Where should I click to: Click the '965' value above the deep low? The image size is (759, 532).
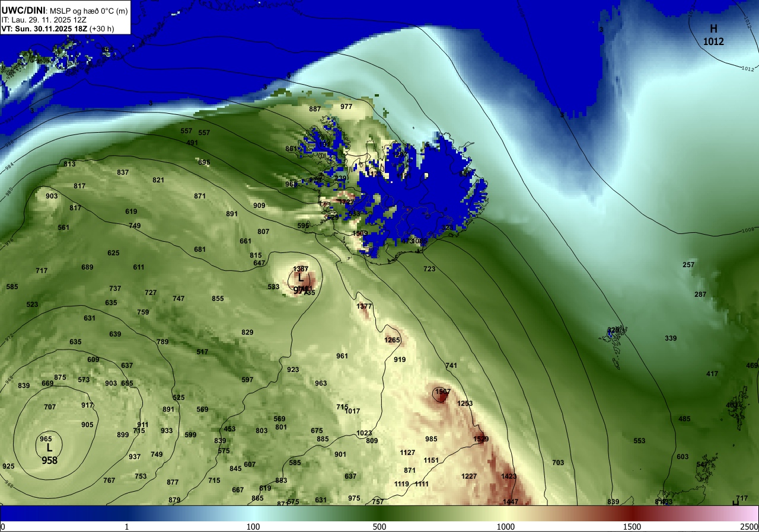click(x=46, y=439)
